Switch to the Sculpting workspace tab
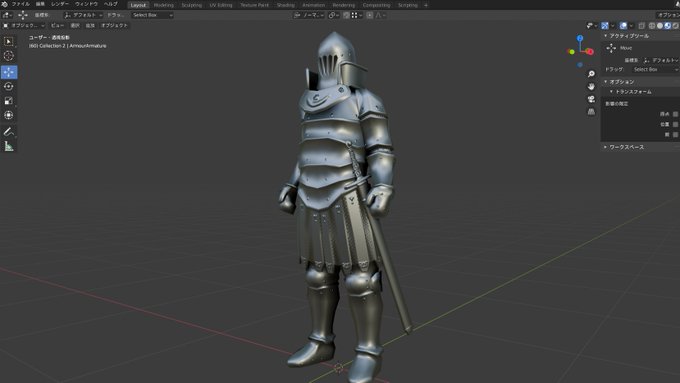Viewport: 680px width, 383px height. pos(191,5)
